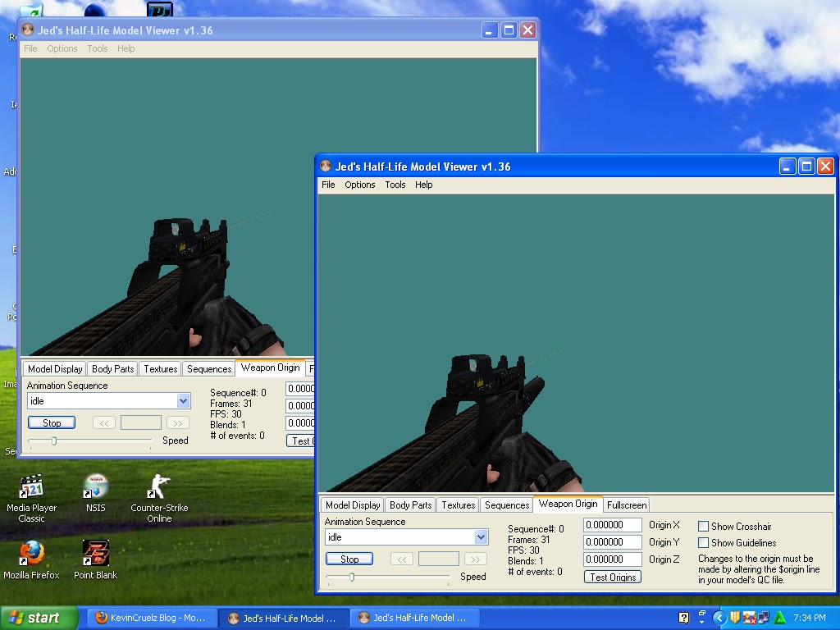The image size is (840, 630).
Task: Click Origin Z input field
Action: click(612, 559)
